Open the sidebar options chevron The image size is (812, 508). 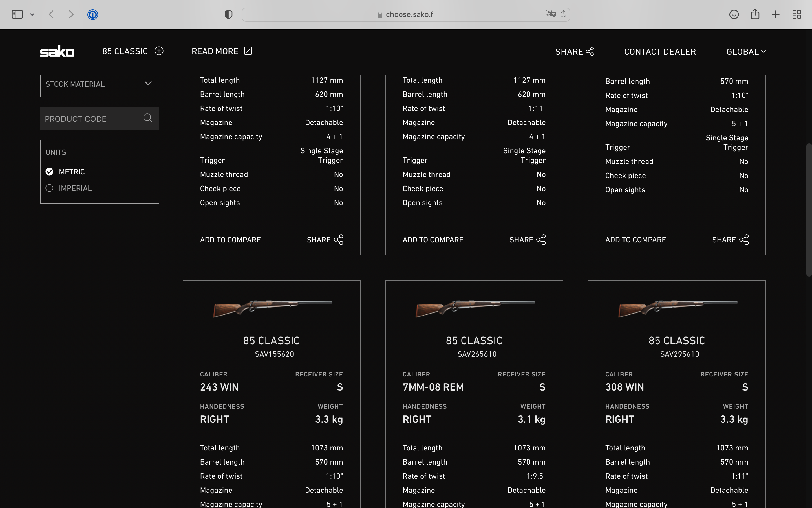pyautogui.click(x=32, y=14)
